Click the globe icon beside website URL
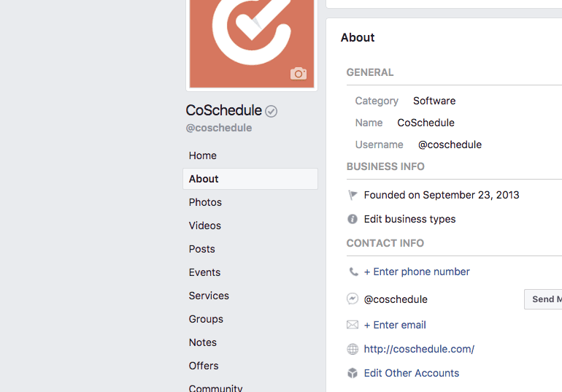 pos(353,349)
